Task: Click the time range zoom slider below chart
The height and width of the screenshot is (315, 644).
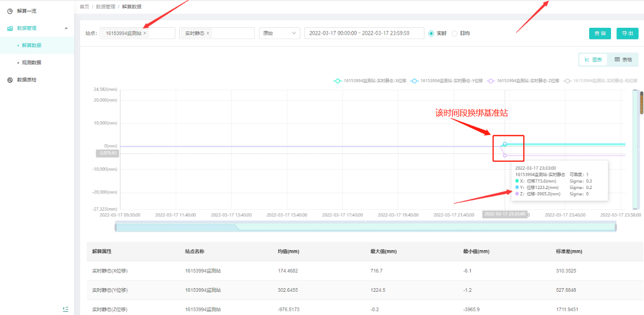Action: [x=365, y=227]
